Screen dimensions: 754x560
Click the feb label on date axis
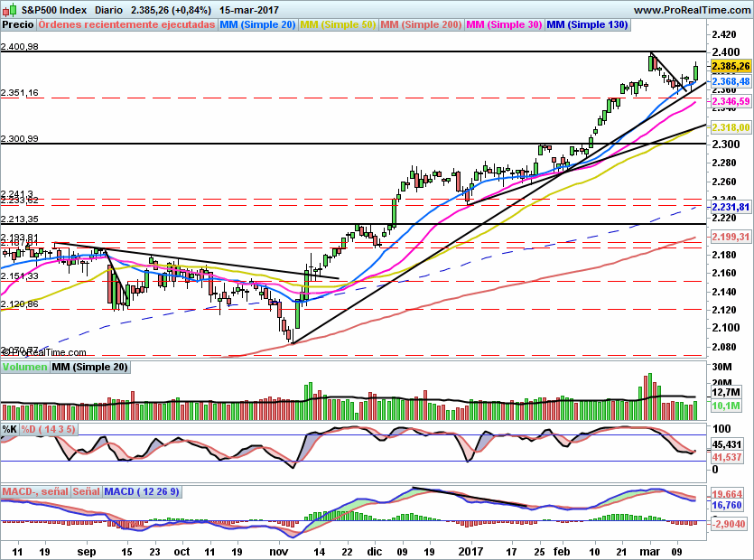click(561, 552)
